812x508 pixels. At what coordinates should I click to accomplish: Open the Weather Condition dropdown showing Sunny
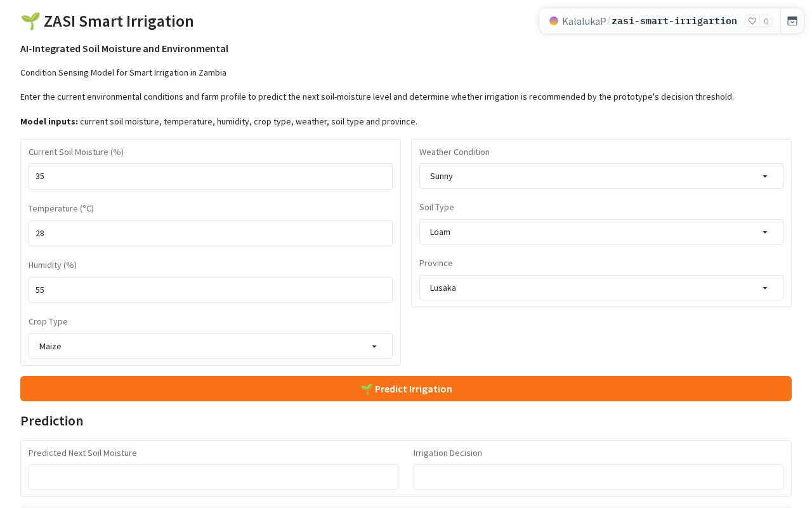(601, 176)
